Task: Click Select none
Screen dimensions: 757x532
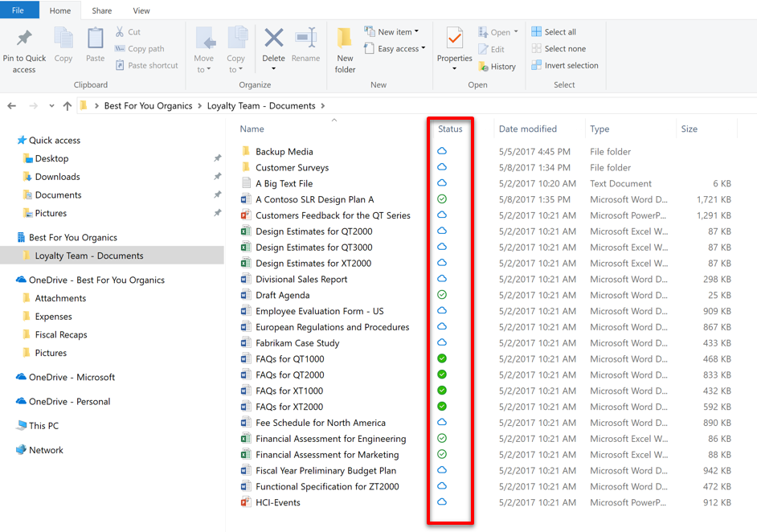Action: coord(559,49)
